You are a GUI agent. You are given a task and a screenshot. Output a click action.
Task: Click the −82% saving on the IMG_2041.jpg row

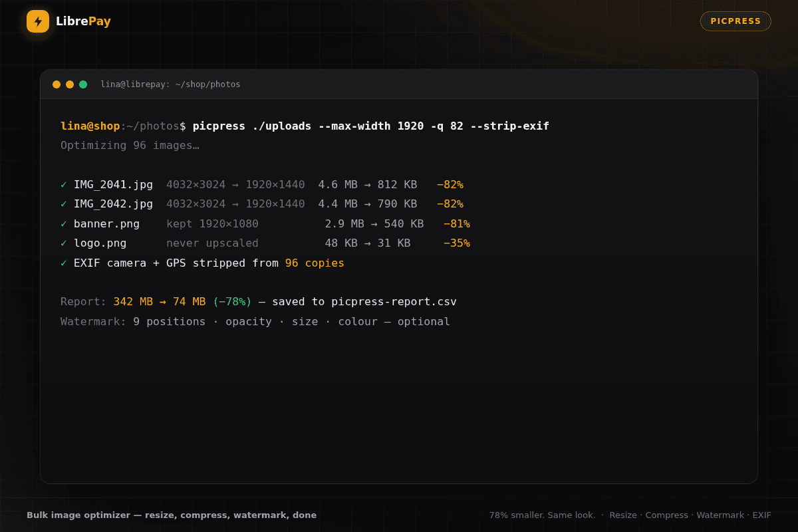tap(450, 185)
